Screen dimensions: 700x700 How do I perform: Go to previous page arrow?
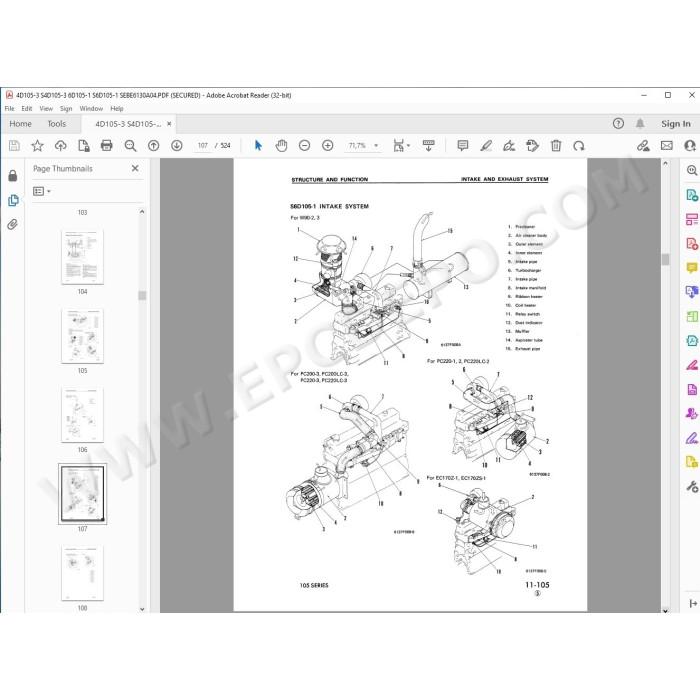point(154,146)
